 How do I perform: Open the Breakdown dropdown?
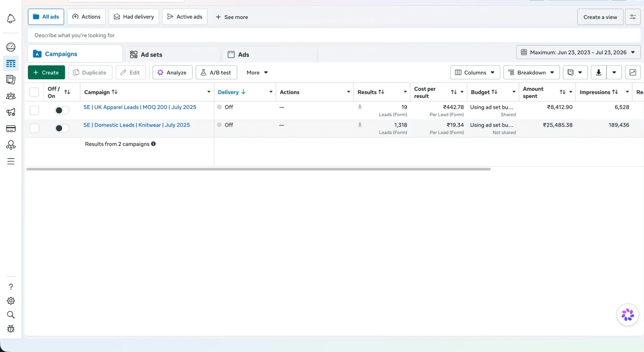click(531, 72)
